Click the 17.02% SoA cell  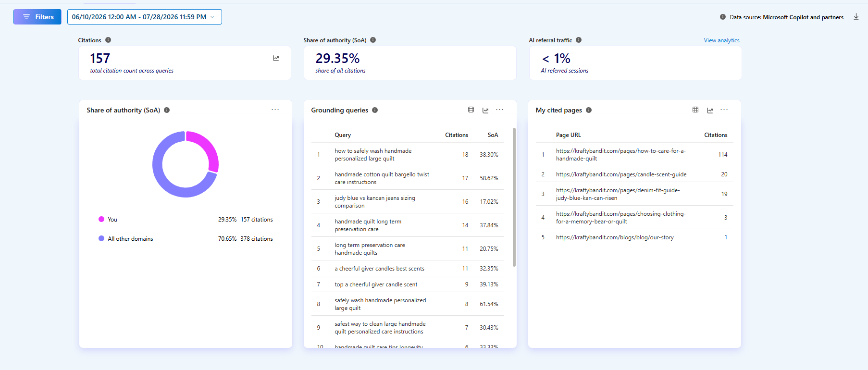(x=489, y=202)
